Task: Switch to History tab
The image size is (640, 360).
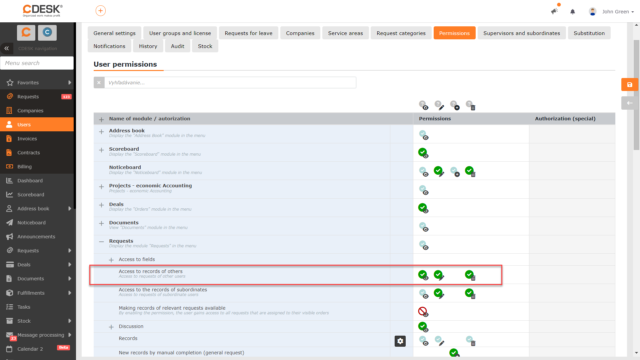Action: point(148,46)
